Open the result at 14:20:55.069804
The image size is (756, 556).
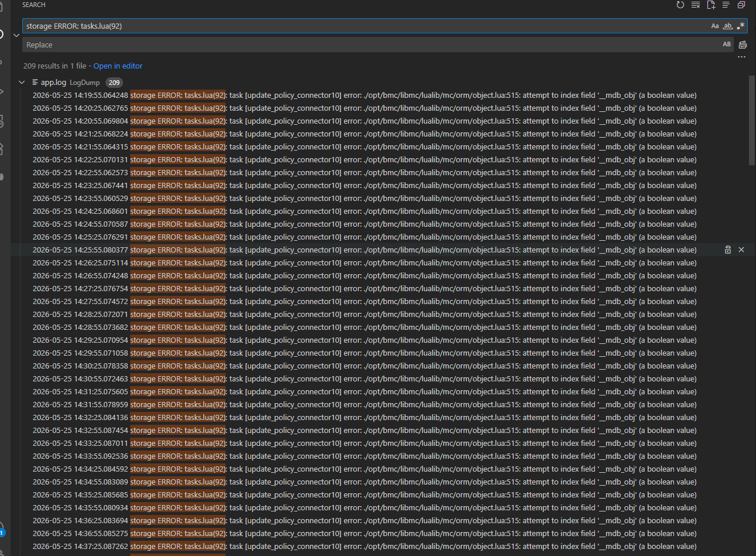(x=365, y=121)
